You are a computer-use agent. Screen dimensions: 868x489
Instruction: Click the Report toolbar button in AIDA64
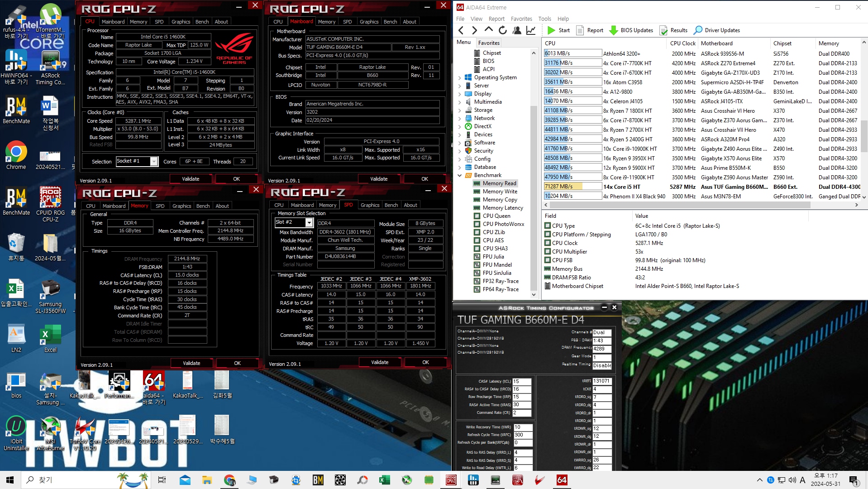(x=590, y=30)
